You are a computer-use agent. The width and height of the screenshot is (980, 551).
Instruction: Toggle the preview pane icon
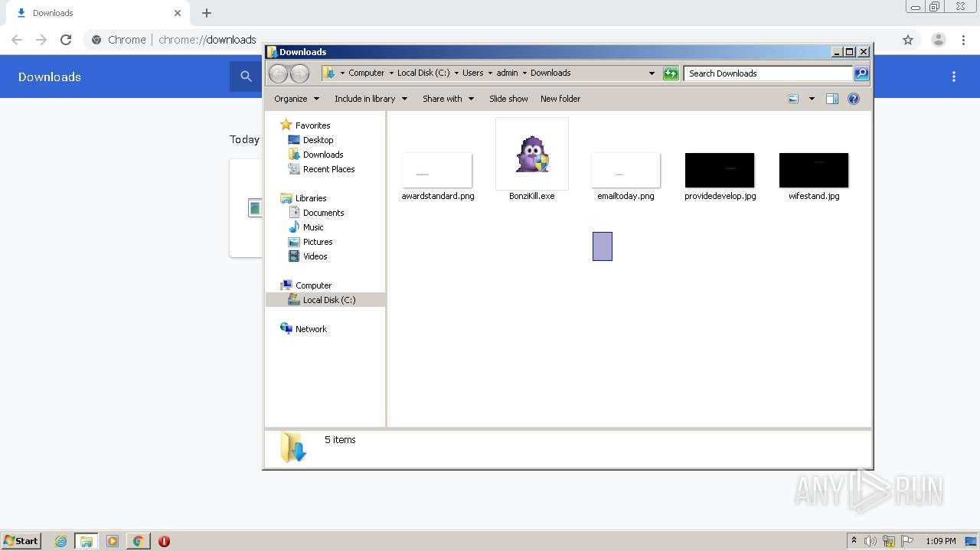click(832, 99)
